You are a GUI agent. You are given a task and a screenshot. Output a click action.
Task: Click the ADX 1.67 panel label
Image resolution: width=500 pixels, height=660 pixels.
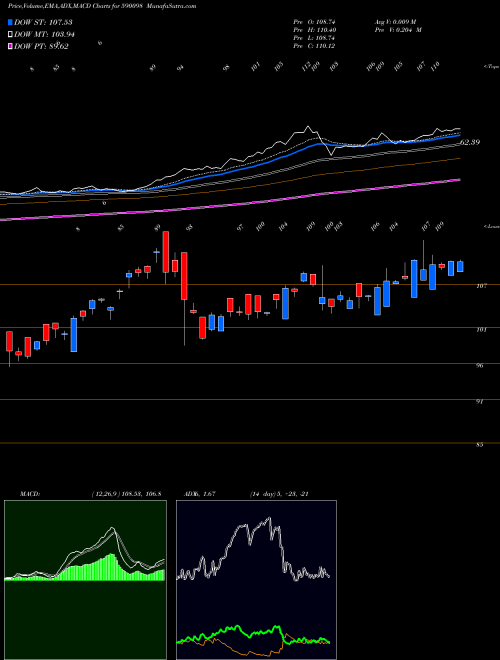(x=200, y=494)
